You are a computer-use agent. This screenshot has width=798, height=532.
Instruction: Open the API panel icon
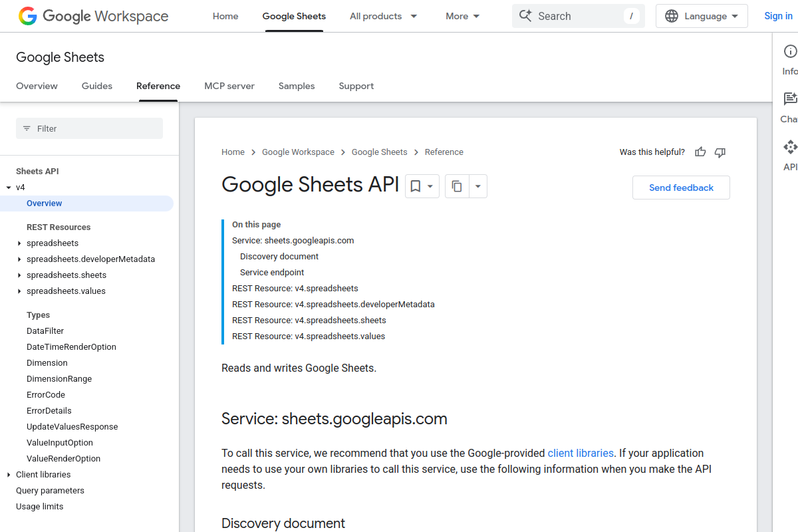790,147
